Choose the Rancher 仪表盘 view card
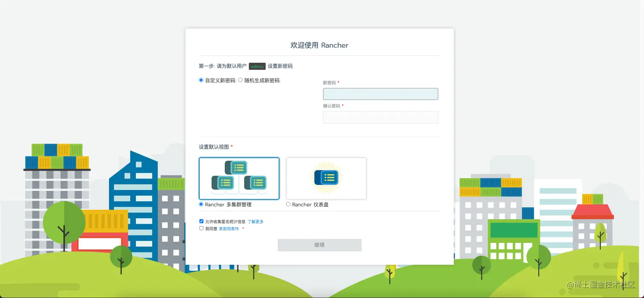Image resolution: width=644 pixels, height=298 pixels. coord(326,178)
